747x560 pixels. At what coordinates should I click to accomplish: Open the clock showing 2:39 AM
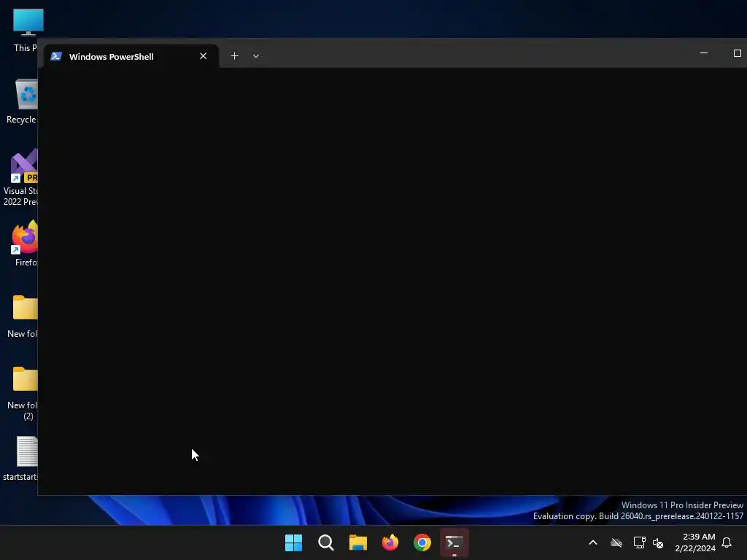[695, 542]
